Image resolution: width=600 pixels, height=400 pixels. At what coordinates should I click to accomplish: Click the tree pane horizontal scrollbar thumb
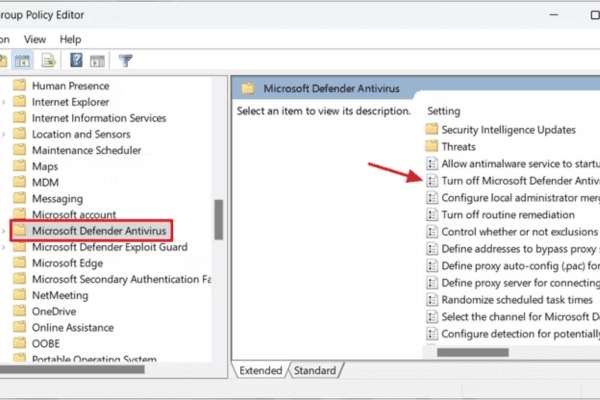(x=72, y=369)
